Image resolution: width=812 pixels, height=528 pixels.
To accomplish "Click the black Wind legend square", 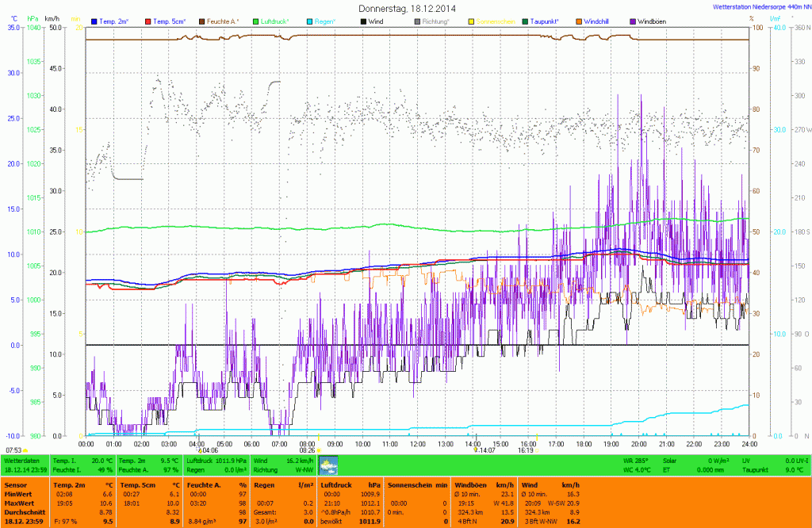I will point(363,21).
